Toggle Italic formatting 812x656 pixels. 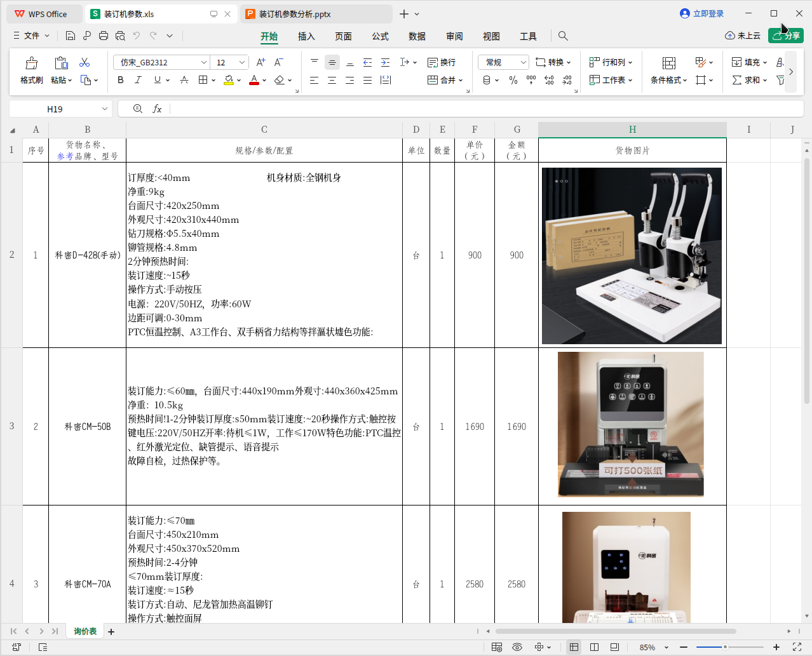coord(138,80)
